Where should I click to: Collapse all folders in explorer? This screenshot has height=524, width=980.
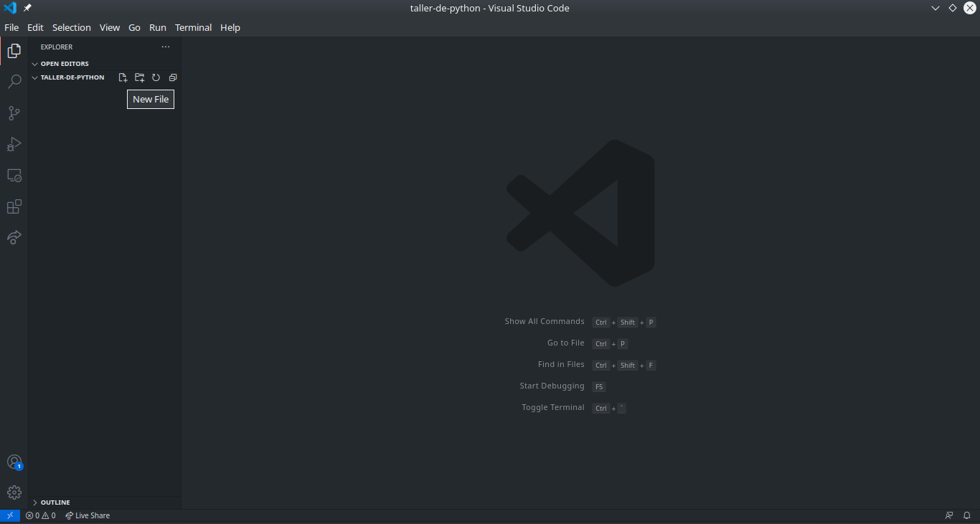[172, 77]
